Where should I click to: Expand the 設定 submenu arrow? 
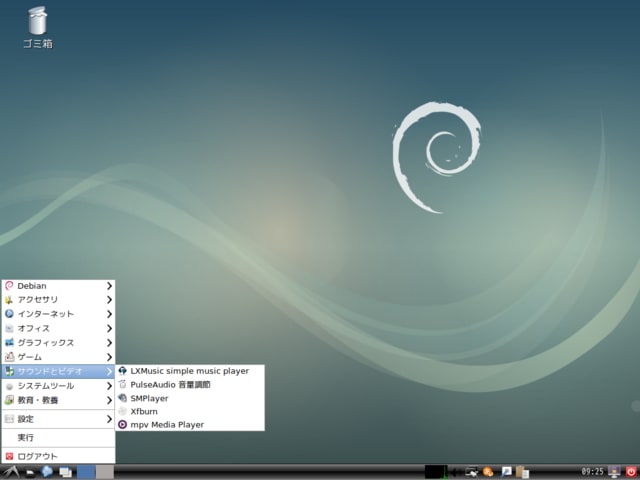coord(109,419)
